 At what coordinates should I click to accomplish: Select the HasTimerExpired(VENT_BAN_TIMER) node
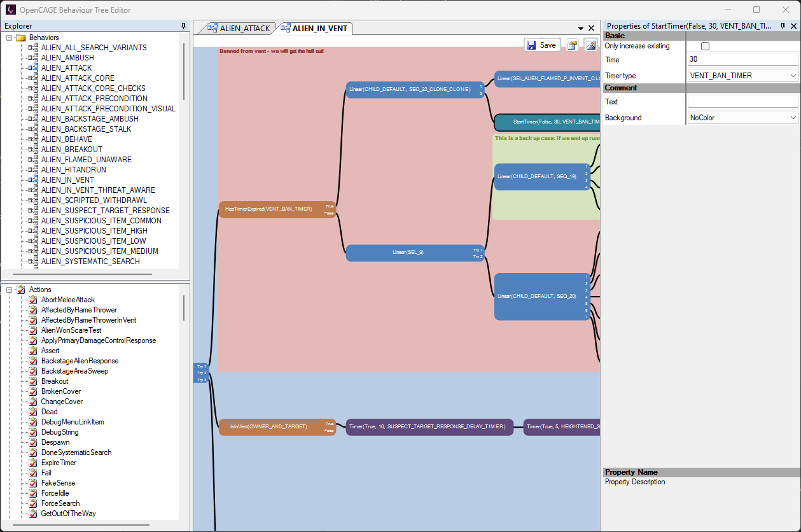277,209
